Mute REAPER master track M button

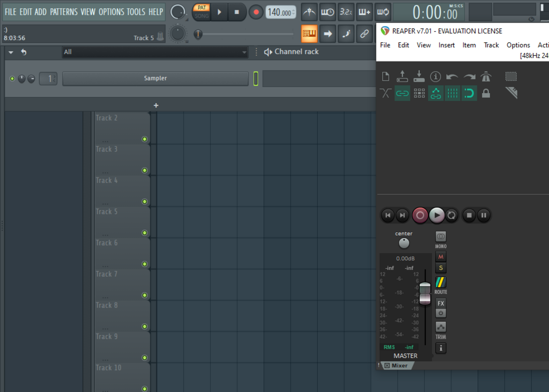click(x=441, y=257)
